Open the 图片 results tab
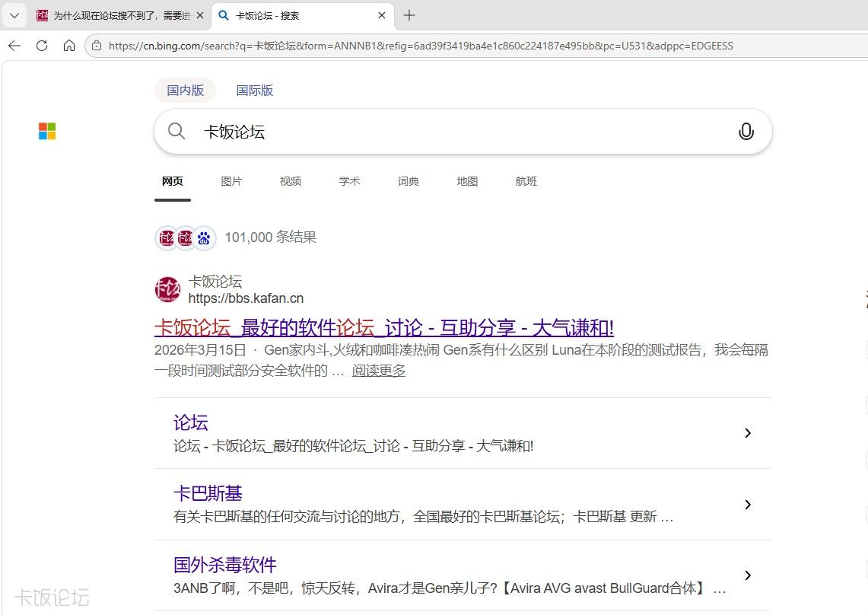The image size is (868, 615). pos(231,181)
